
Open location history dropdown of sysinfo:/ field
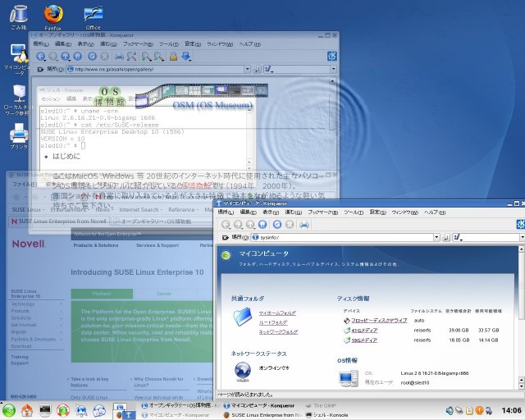pyautogui.click(x=436, y=237)
